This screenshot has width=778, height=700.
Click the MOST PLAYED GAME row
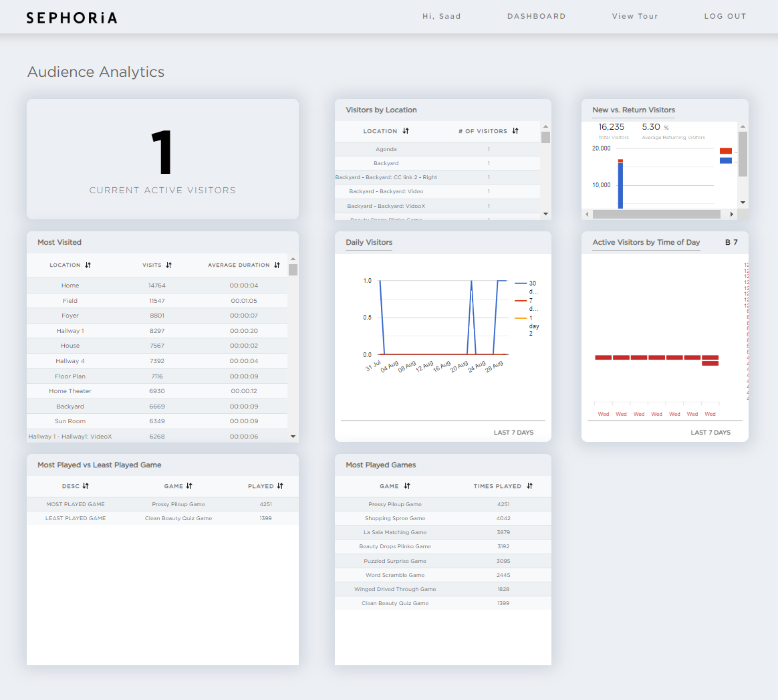pyautogui.click(x=162, y=504)
